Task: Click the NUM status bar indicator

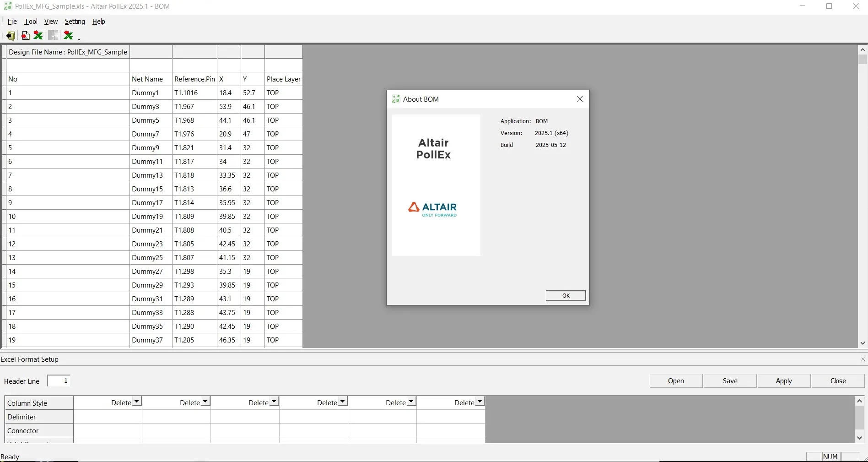Action: (x=830, y=457)
